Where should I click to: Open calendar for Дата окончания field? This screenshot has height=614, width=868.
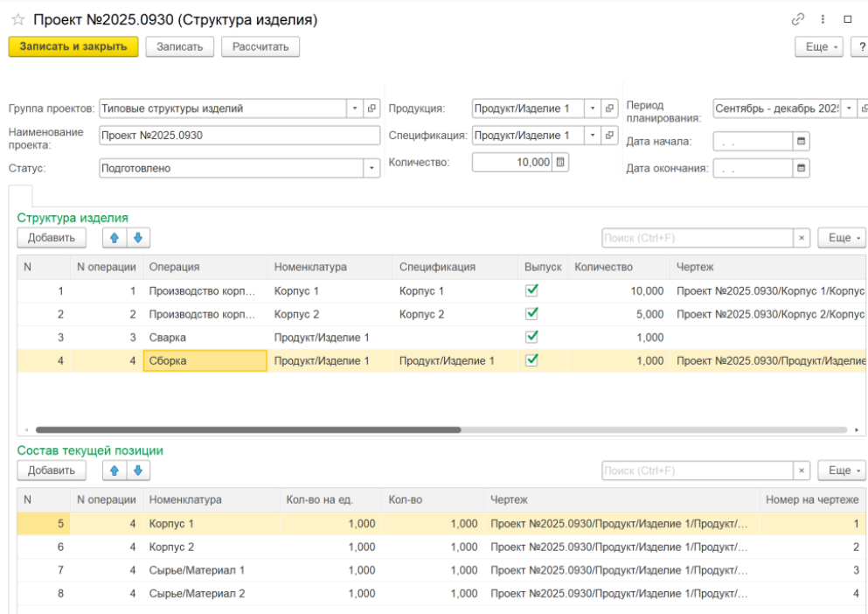(801, 168)
